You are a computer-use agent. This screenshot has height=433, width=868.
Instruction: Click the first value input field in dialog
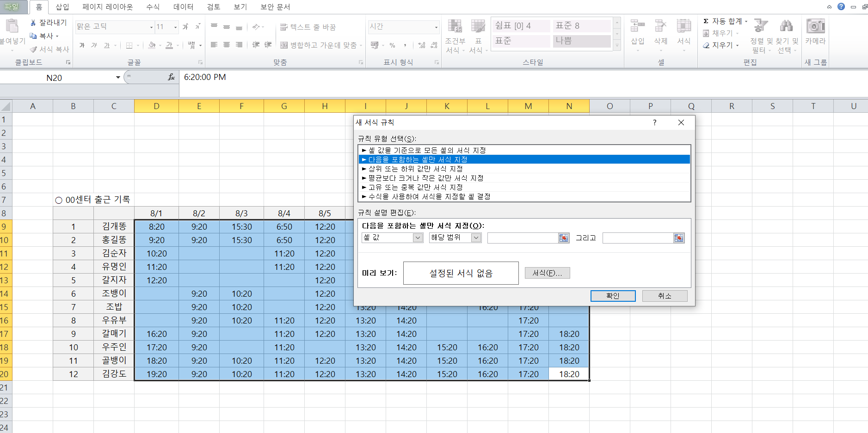coord(523,238)
